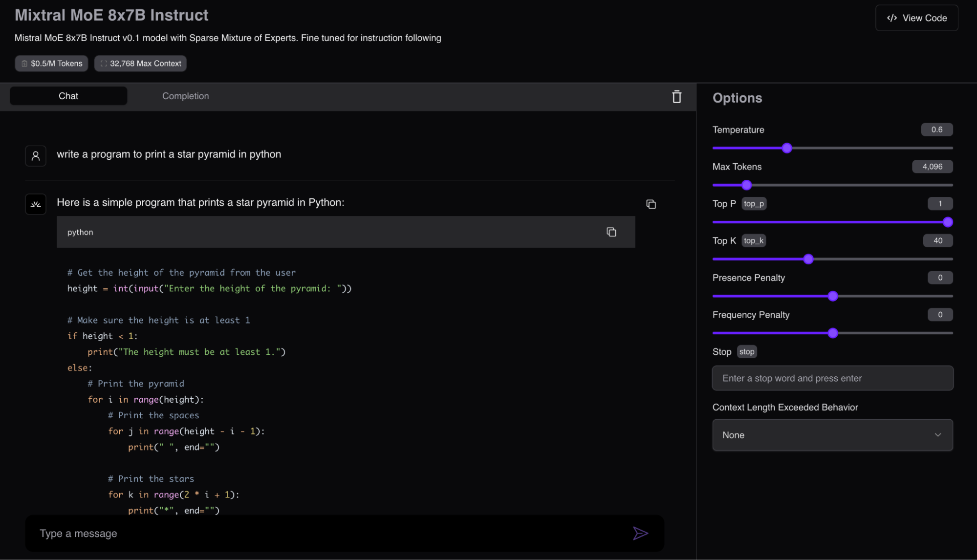Copy the python code block
Screen dimensions: 977x560
(x=611, y=232)
